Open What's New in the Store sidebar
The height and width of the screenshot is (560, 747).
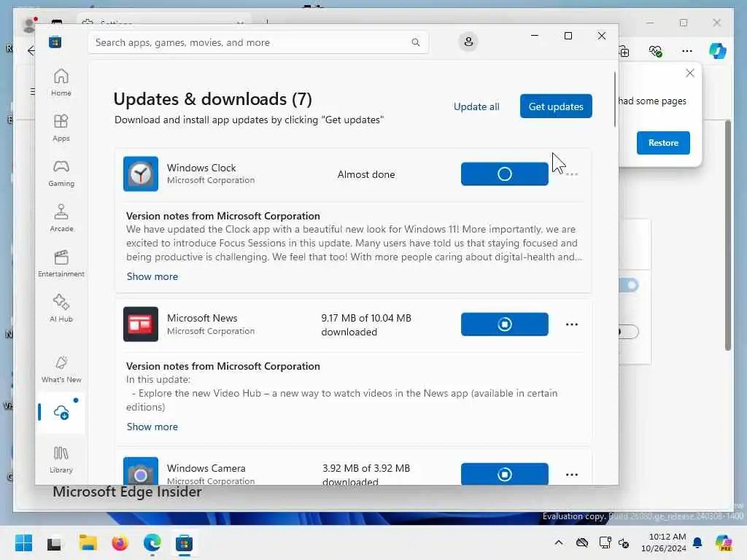point(61,370)
